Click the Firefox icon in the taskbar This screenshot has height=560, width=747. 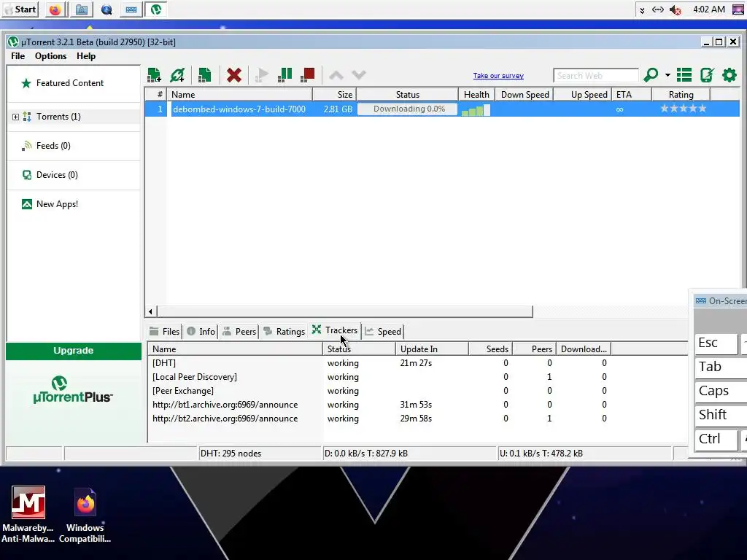(55, 9)
